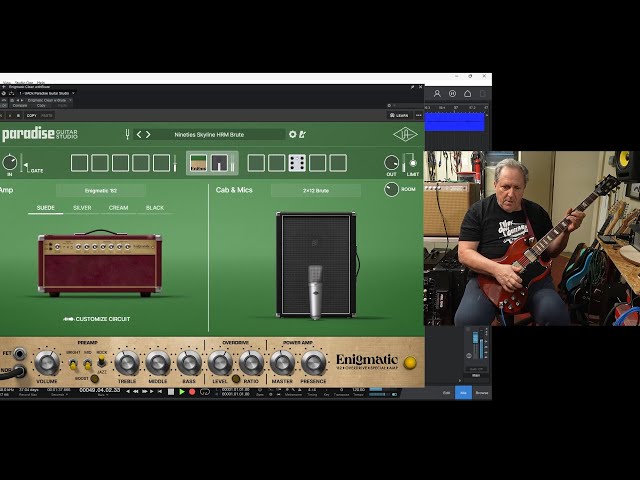Open the cab dropdown 2x12 Brute

(x=316, y=191)
